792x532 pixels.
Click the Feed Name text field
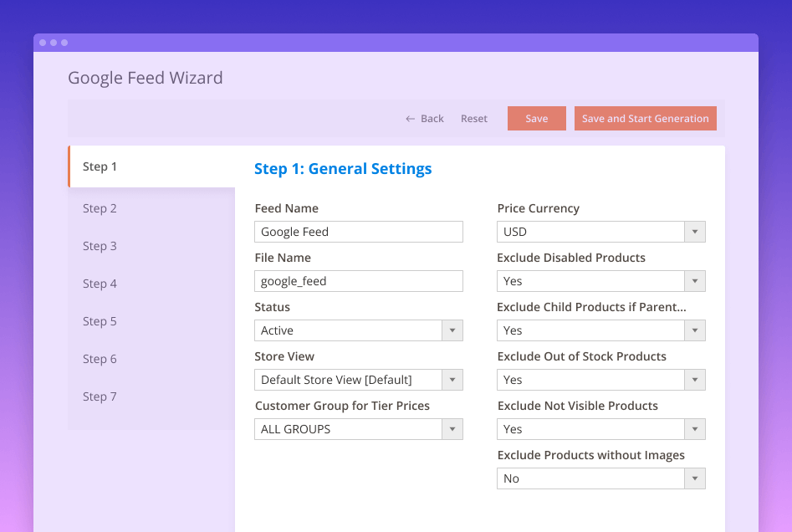coord(358,232)
